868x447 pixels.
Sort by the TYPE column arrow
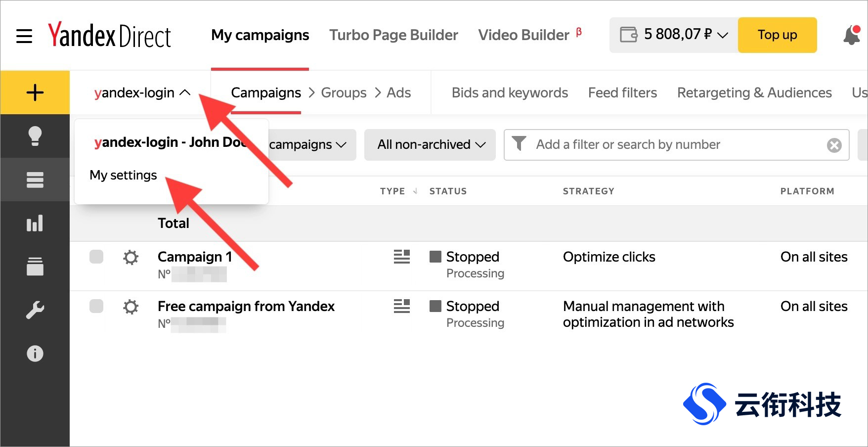[415, 191]
